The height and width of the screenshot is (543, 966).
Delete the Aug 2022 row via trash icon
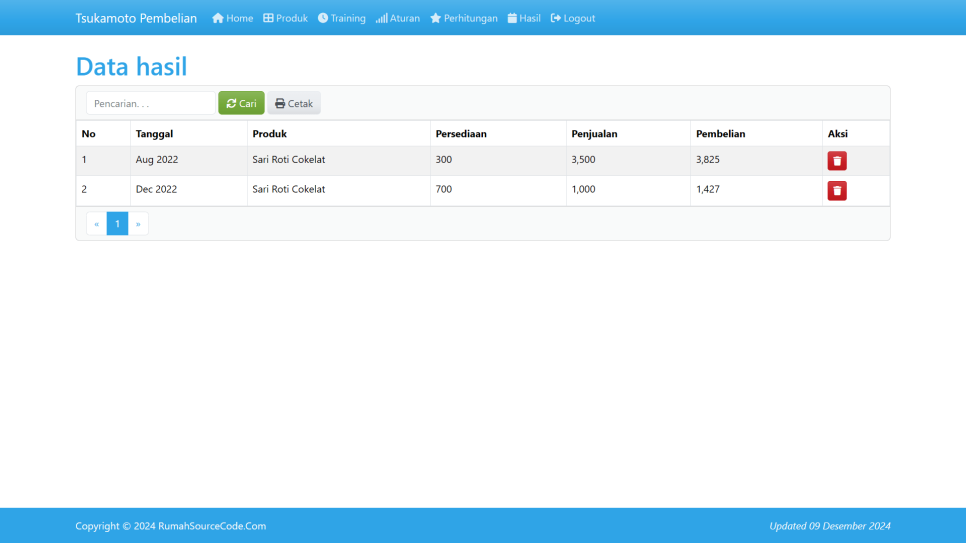click(837, 161)
